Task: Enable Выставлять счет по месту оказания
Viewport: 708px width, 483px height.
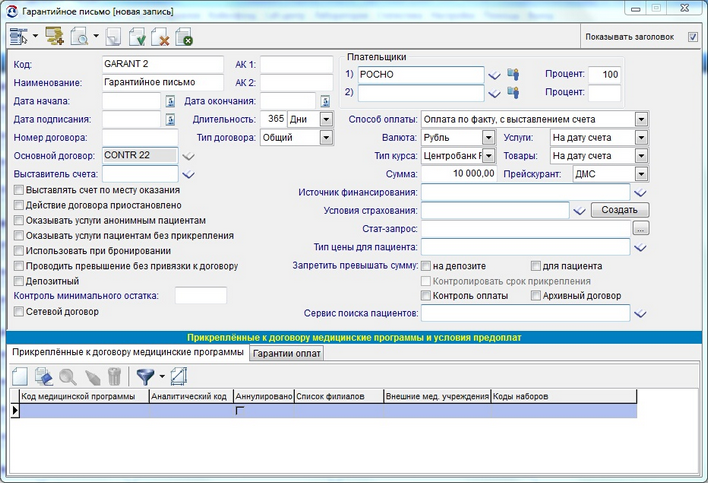Action: (x=19, y=190)
